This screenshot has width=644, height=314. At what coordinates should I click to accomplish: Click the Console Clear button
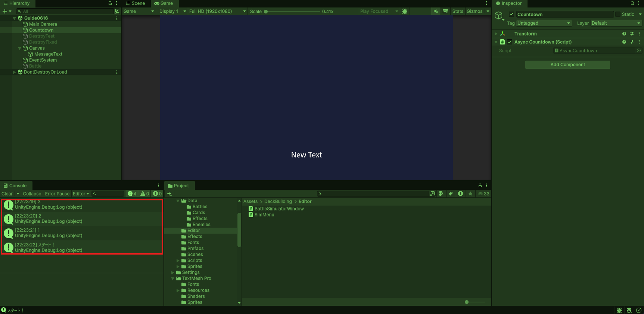pyautogui.click(x=7, y=194)
